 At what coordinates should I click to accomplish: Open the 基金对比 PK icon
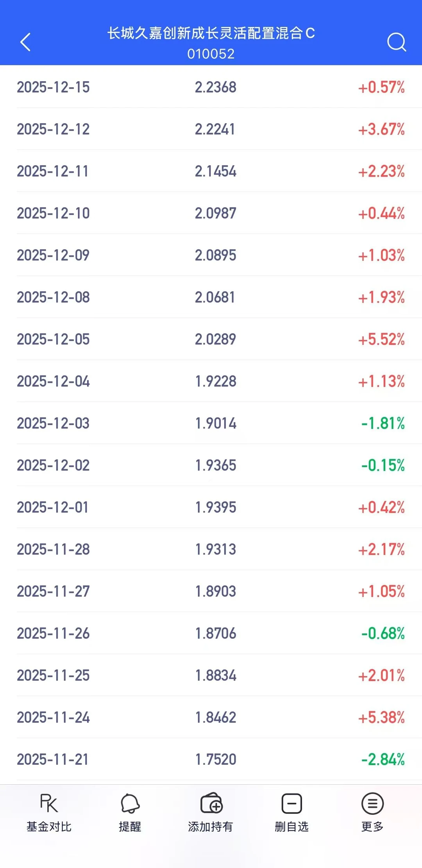click(49, 803)
